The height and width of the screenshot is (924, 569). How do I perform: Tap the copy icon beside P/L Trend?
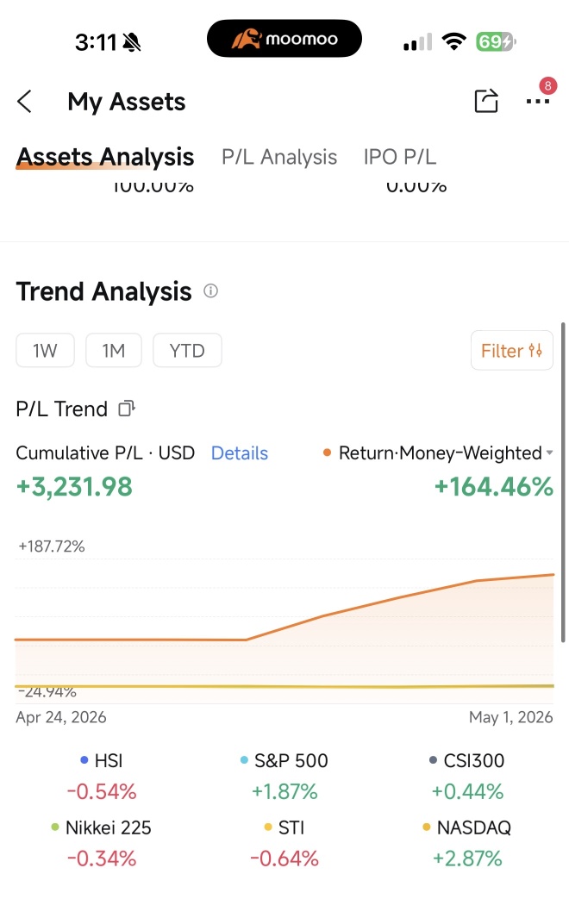(x=127, y=409)
